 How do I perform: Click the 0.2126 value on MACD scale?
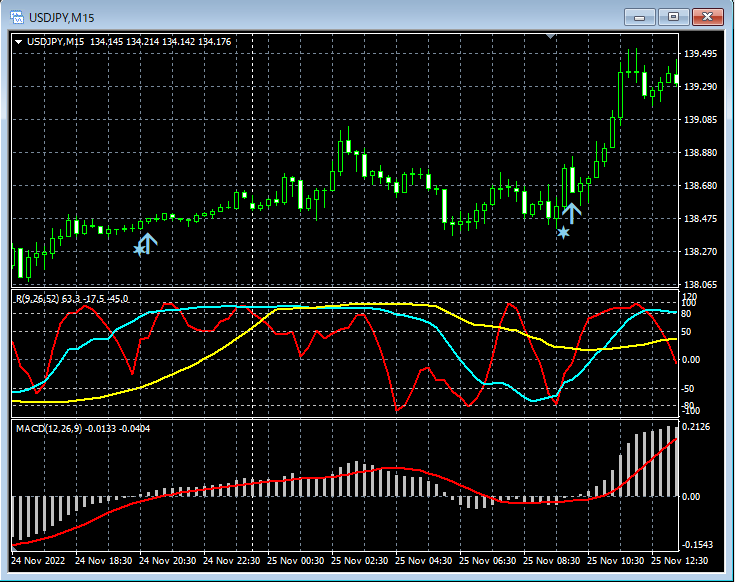(696, 427)
